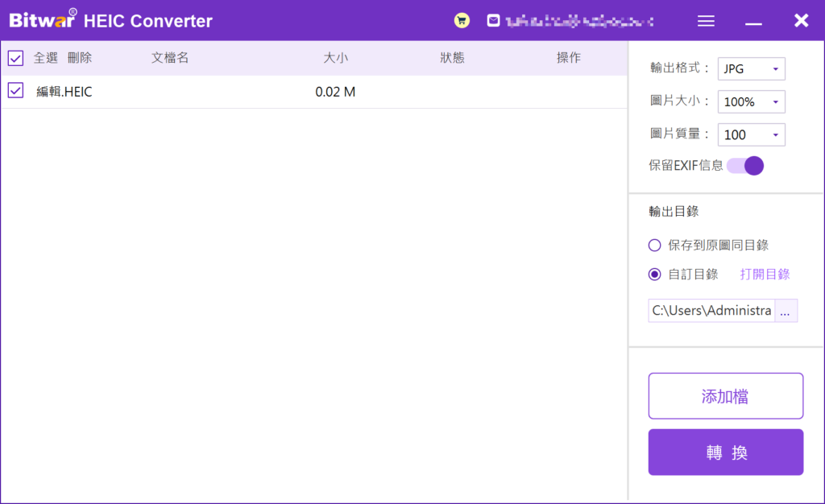Uncheck the 編輯.HEIC file checkbox
825x504 pixels.
pyautogui.click(x=16, y=90)
